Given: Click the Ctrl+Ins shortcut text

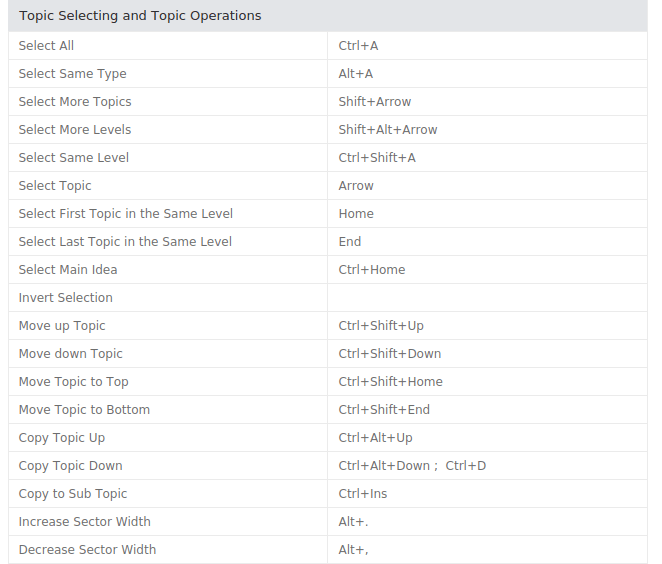Looking at the screenshot, I should [363, 494].
